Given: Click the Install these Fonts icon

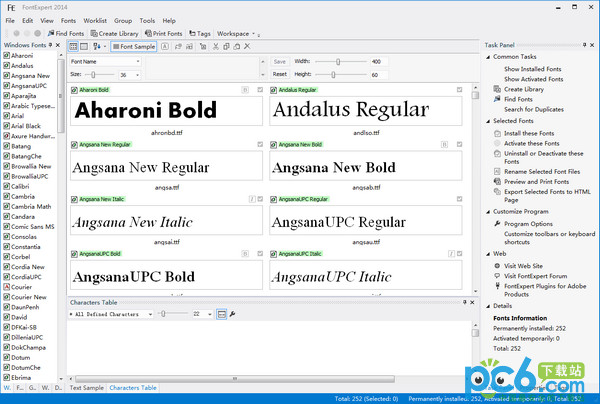Looking at the screenshot, I should point(496,132).
